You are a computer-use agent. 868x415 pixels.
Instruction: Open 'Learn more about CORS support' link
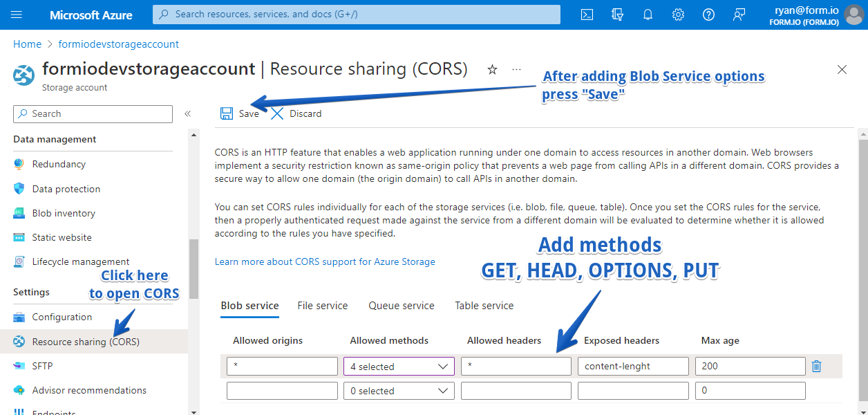tap(325, 261)
